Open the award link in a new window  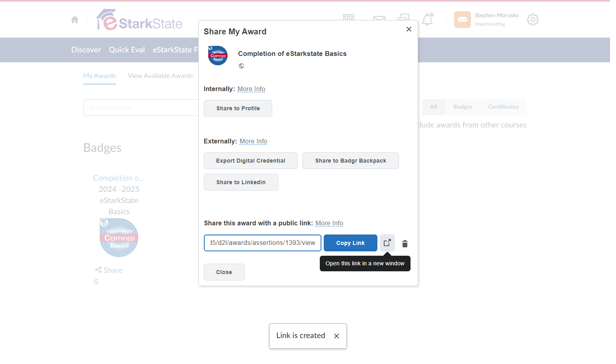pos(387,243)
